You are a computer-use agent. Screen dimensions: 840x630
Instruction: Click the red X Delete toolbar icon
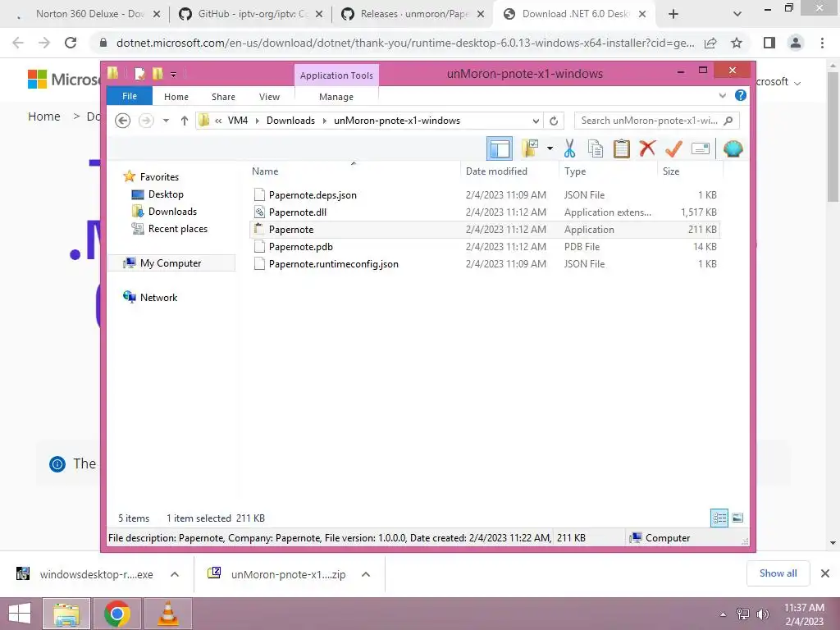pyautogui.click(x=647, y=148)
